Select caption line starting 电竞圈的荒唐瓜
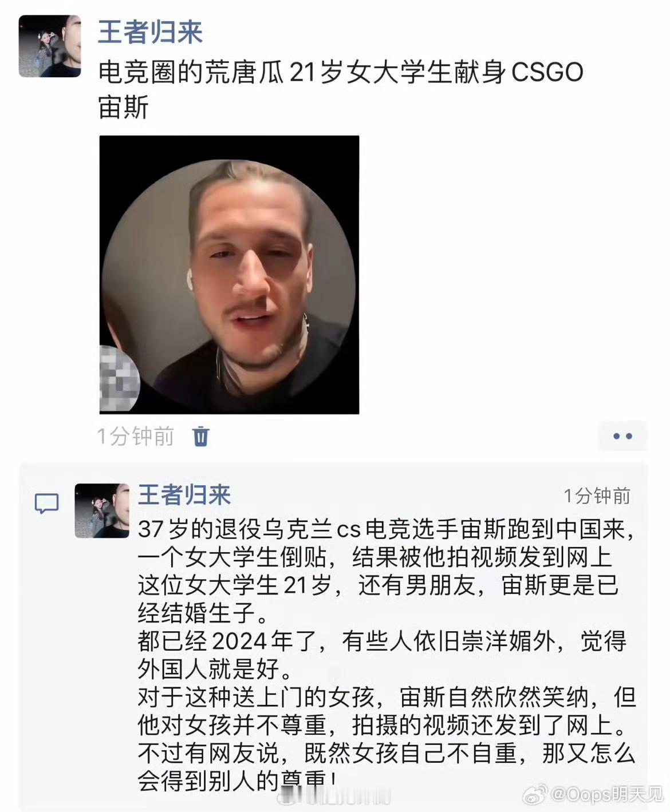The height and width of the screenshot is (812, 670). pyautogui.click(x=341, y=73)
